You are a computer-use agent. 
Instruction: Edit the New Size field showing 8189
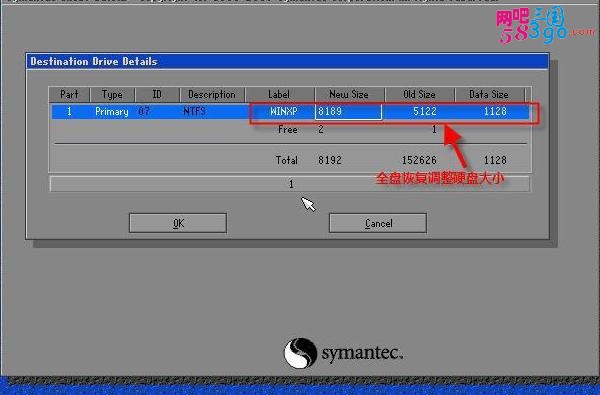[348, 112]
